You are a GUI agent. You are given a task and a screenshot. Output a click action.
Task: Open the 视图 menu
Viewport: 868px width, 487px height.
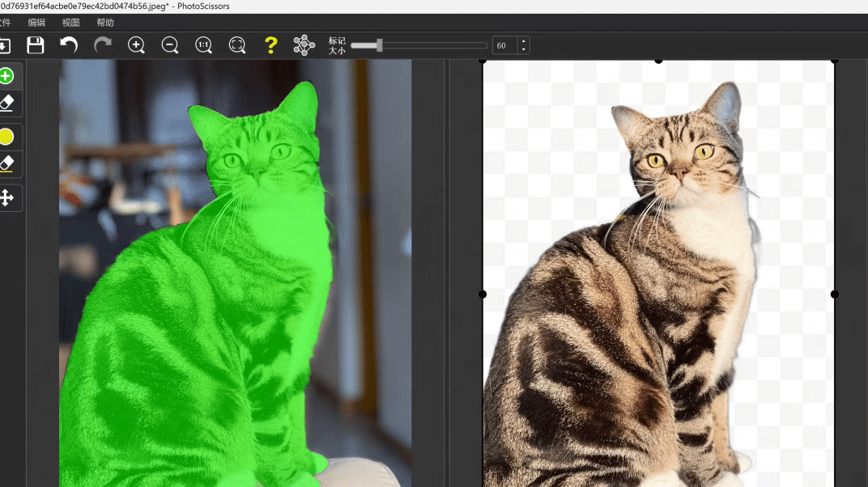tap(71, 23)
